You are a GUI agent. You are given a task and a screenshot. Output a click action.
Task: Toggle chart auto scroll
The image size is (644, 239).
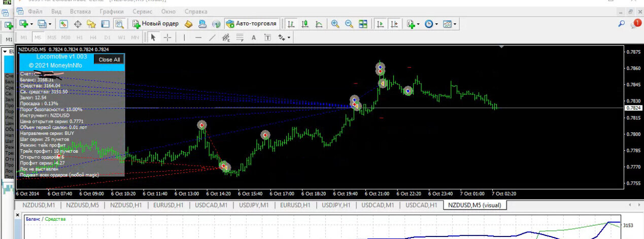(x=380, y=24)
